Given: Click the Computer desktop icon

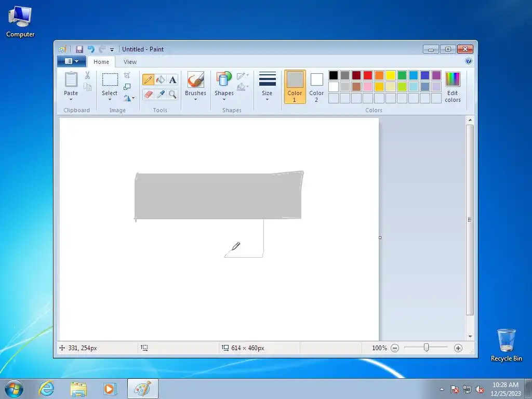Looking at the screenshot, I should click(x=20, y=21).
